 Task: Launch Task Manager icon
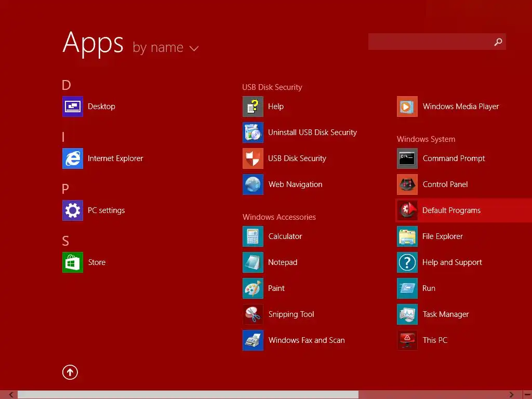407,314
